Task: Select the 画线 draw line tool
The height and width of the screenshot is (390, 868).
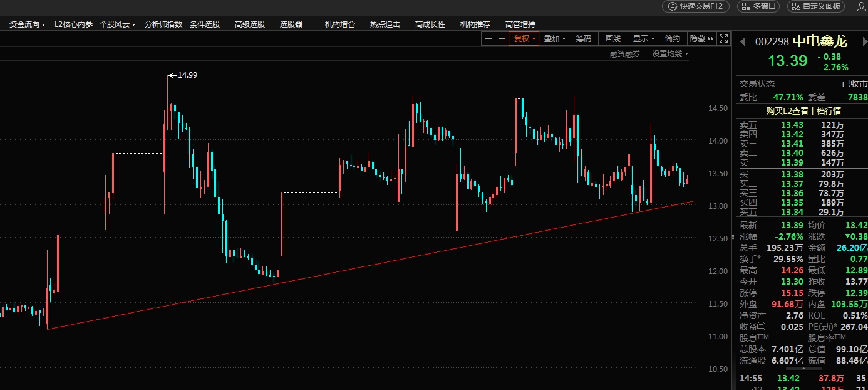Action: [x=613, y=39]
